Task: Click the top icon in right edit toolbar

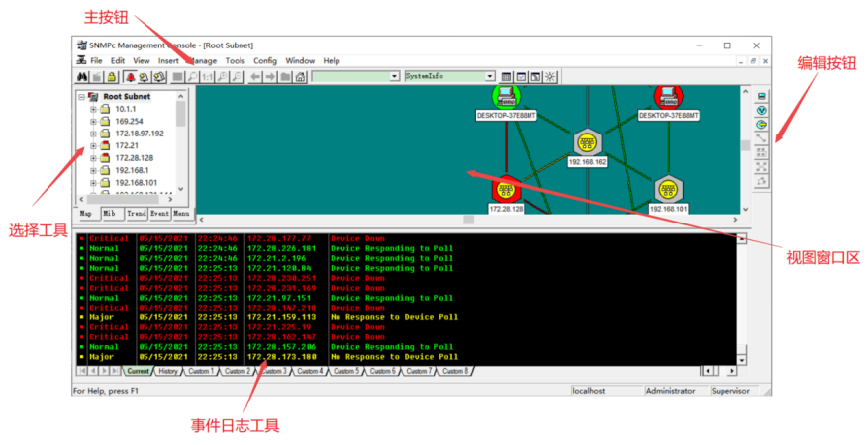Action: 761,96
